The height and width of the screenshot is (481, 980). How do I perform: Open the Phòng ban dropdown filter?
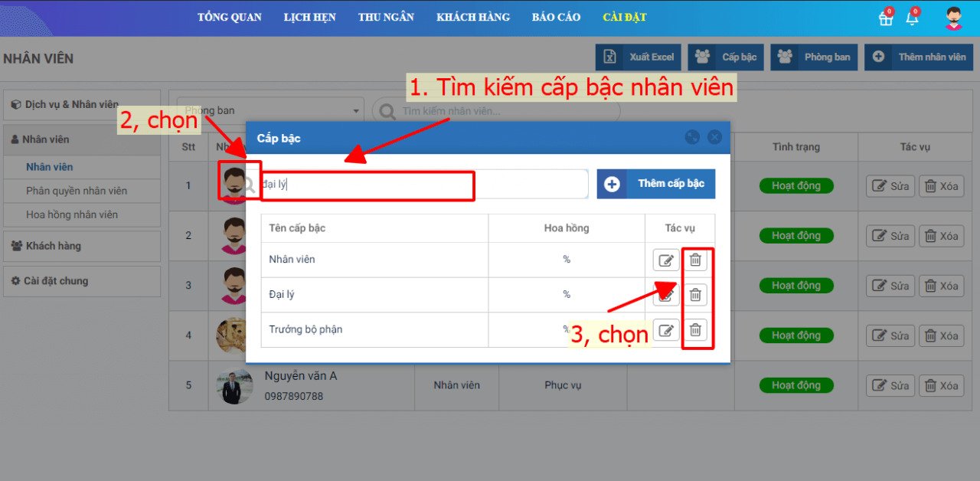pyautogui.click(x=270, y=110)
